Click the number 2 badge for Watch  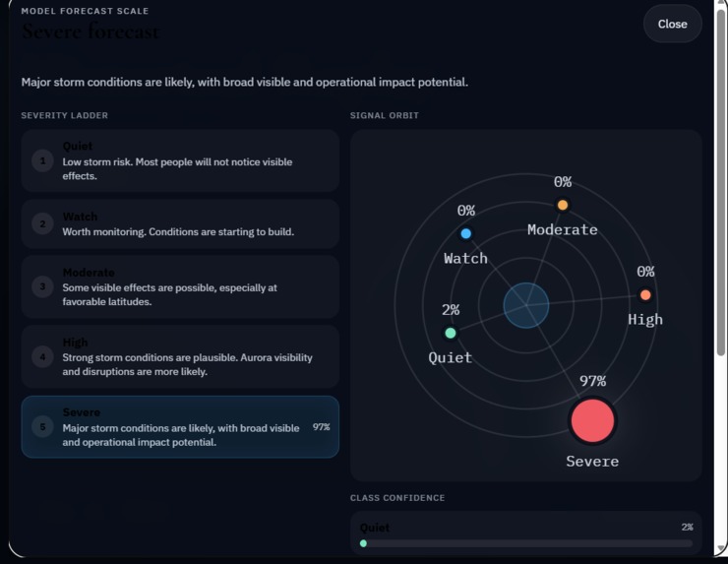click(x=42, y=224)
